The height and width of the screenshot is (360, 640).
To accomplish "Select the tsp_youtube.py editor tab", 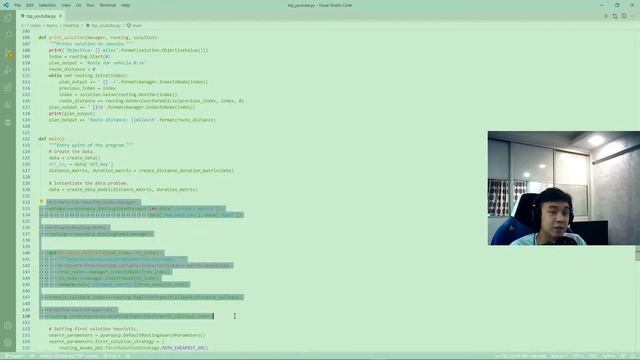I will tap(41, 16).
